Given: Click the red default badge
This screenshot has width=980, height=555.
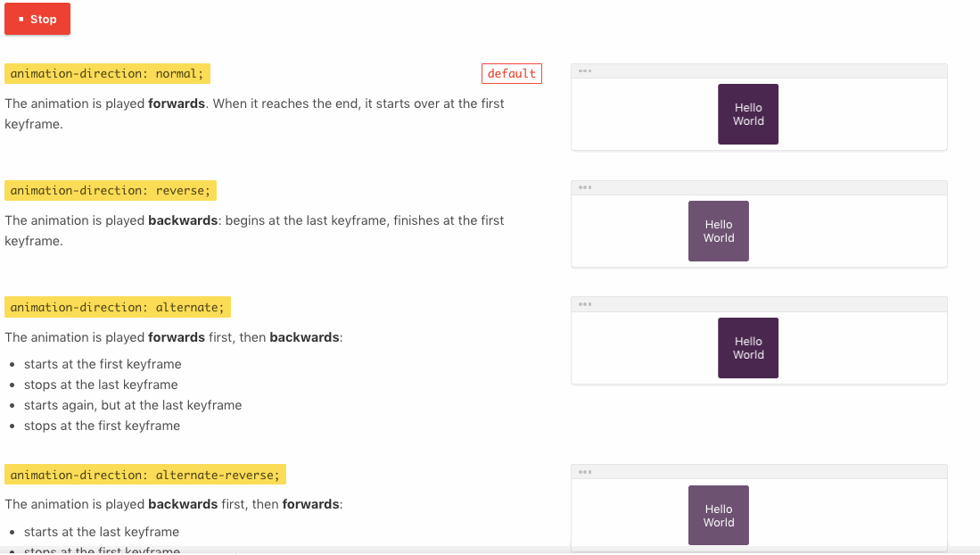Looking at the screenshot, I should point(512,74).
